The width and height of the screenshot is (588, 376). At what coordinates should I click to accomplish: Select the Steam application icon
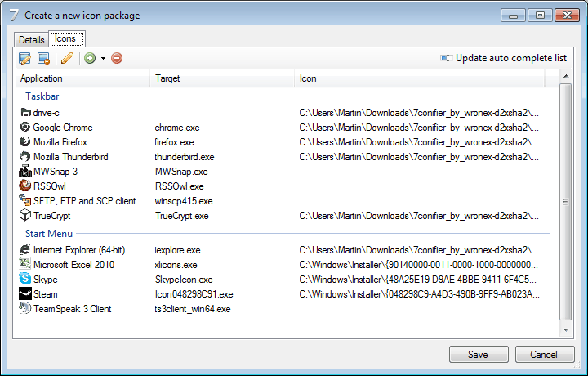24,294
